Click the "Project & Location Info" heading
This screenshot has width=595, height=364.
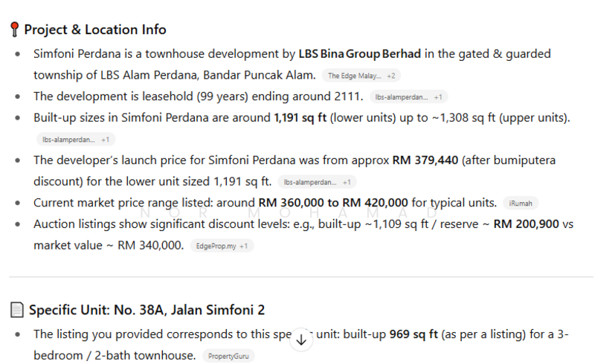tap(95, 30)
